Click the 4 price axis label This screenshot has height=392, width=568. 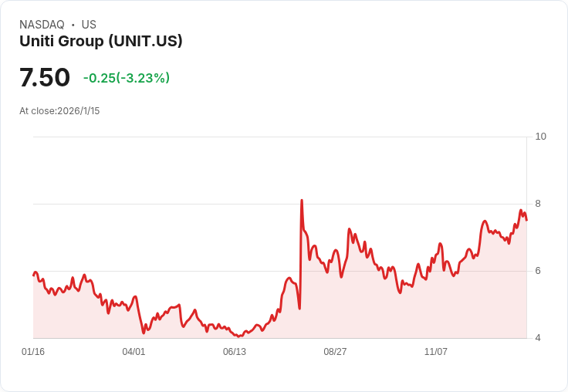538,338
